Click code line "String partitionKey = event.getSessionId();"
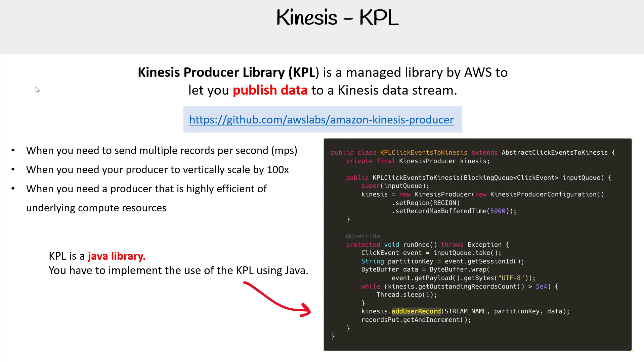 [443, 261]
